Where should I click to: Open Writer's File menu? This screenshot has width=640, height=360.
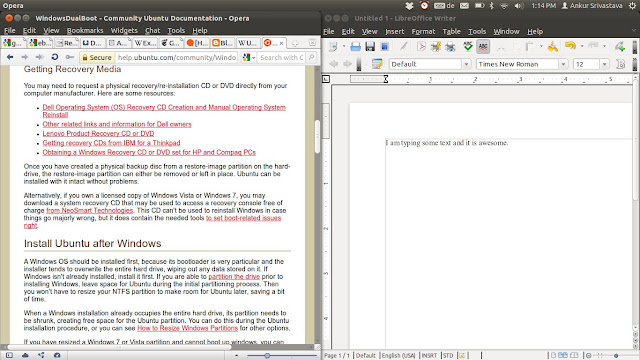click(x=329, y=31)
